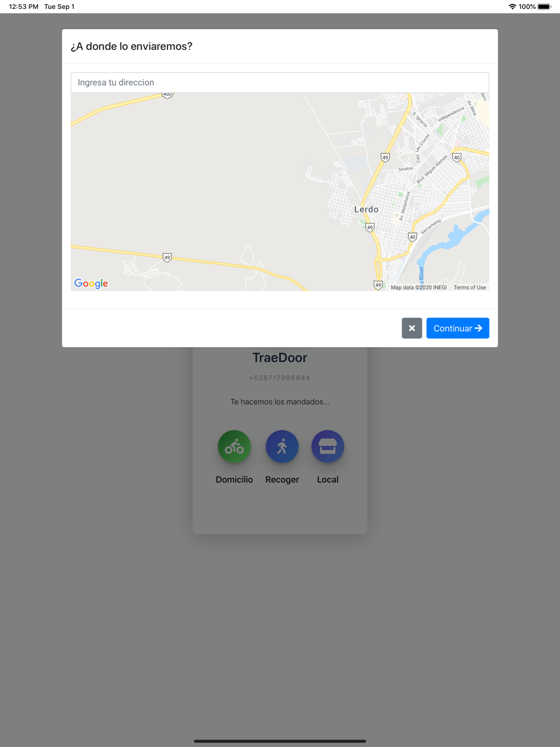
Task: Tap the Wi-Fi status icon
Action: coord(512,7)
